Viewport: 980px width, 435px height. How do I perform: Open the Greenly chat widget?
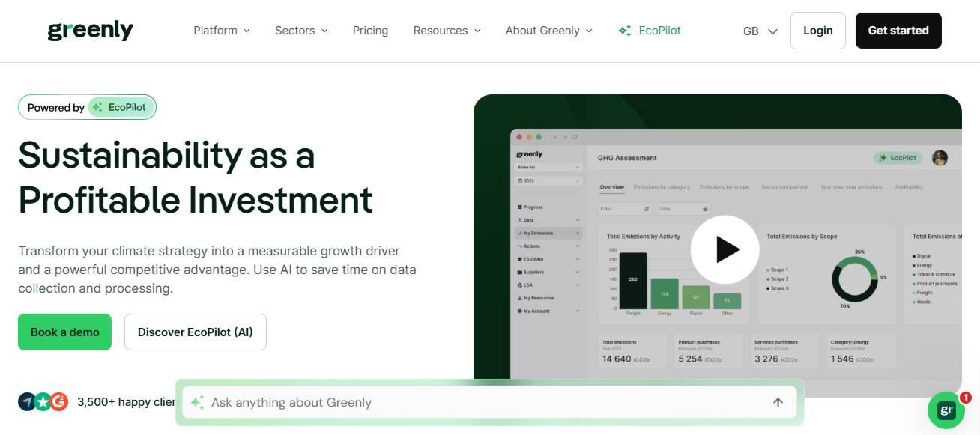coord(946,410)
